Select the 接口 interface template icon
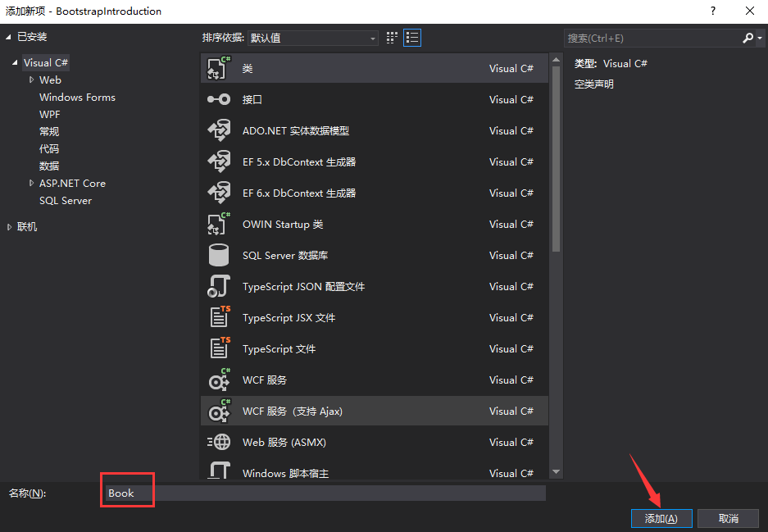 coord(219,99)
